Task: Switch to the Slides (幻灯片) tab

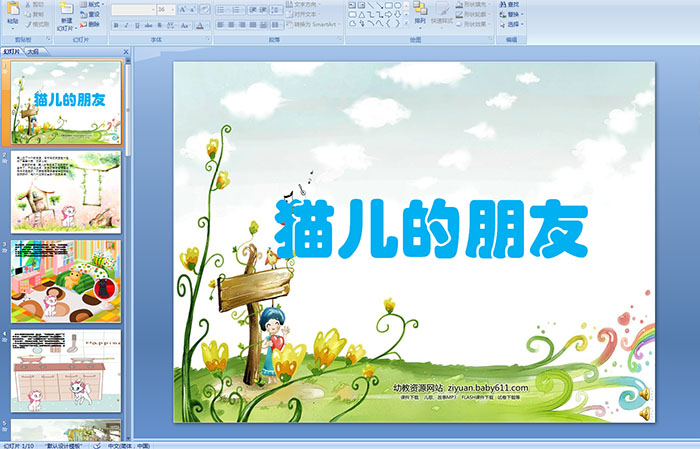Action: (x=11, y=50)
